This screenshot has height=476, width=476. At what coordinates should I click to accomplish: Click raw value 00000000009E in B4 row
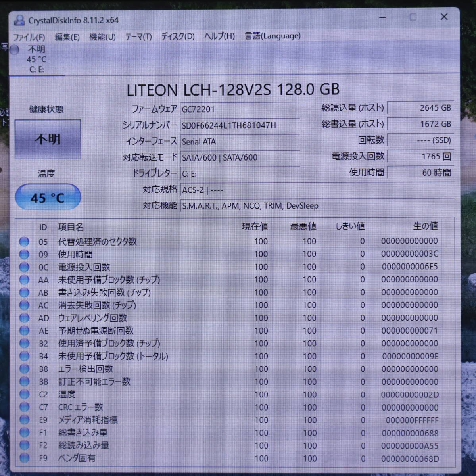[x=410, y=356]
